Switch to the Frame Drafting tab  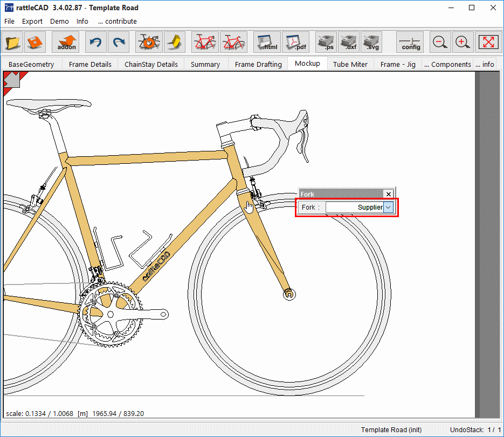[x=258, y=64]
